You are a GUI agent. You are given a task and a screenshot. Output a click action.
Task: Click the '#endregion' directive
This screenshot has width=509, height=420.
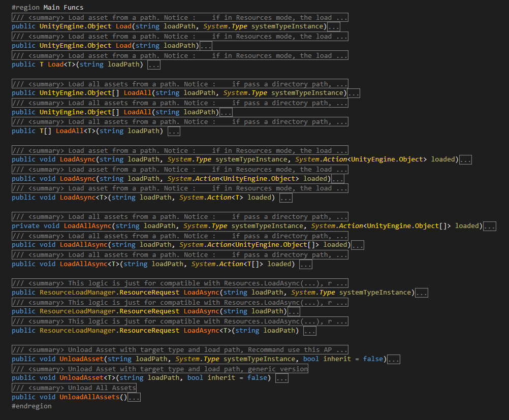tap(31, 406)
